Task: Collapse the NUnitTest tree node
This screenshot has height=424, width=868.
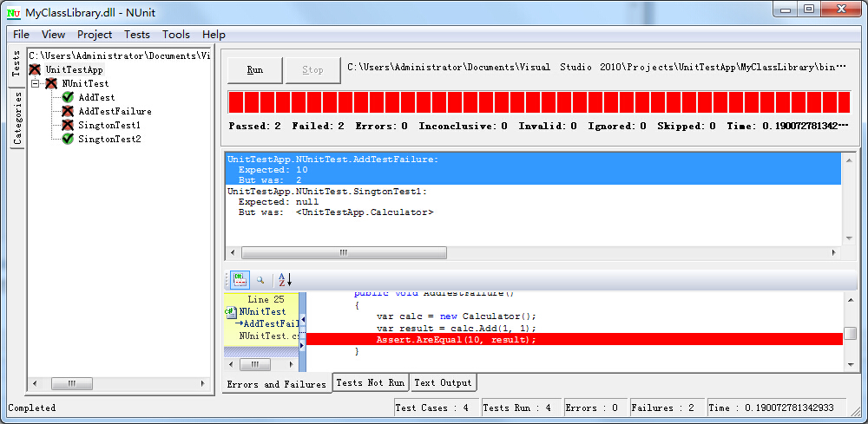Action: [x=36, y=83]
